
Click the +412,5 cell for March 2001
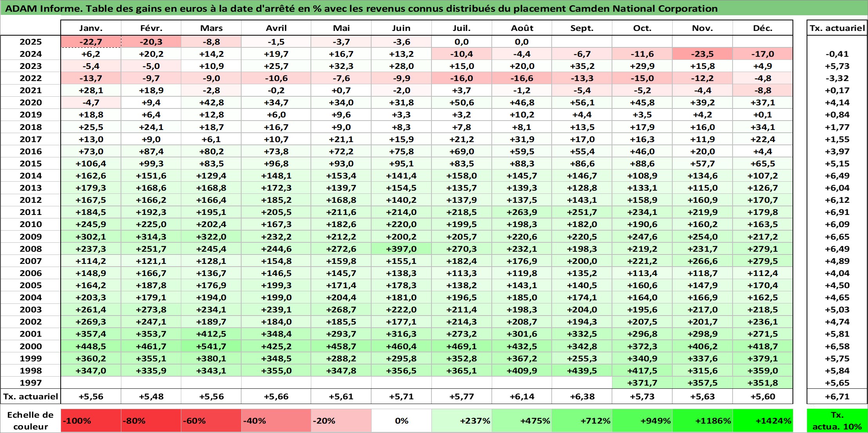click(211, 334)
